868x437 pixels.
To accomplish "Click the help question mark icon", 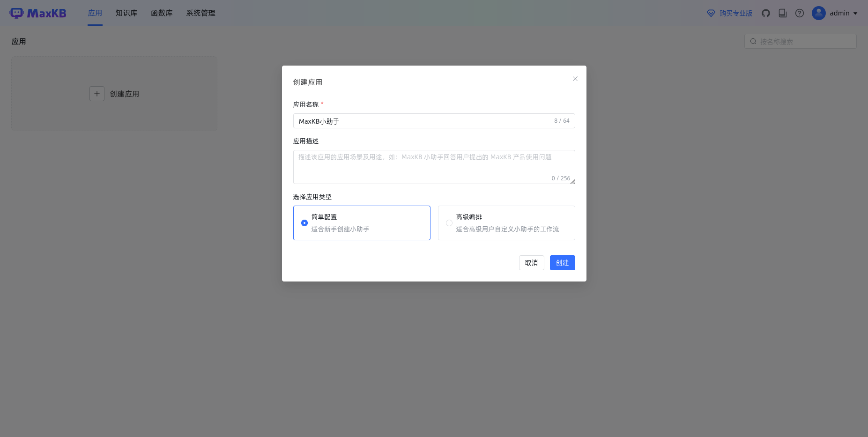I will pyautogui.click(x=800, y=13).
